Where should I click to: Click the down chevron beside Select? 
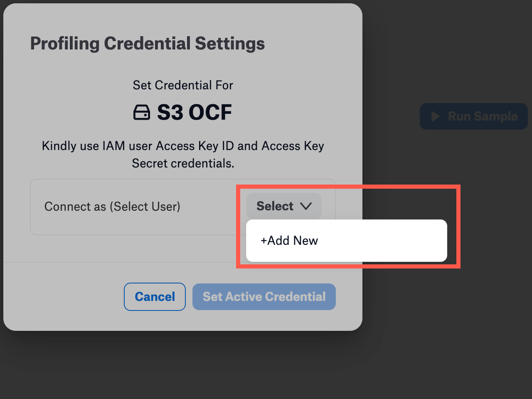pos(306,206)
